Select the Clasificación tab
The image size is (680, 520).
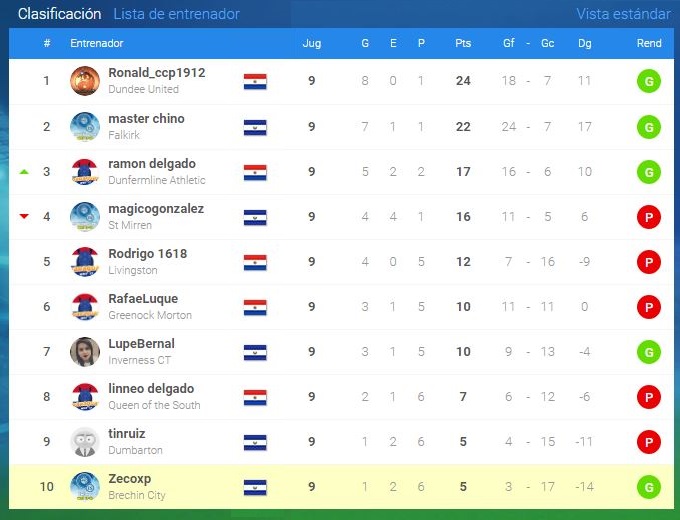(x=59, y=14)
